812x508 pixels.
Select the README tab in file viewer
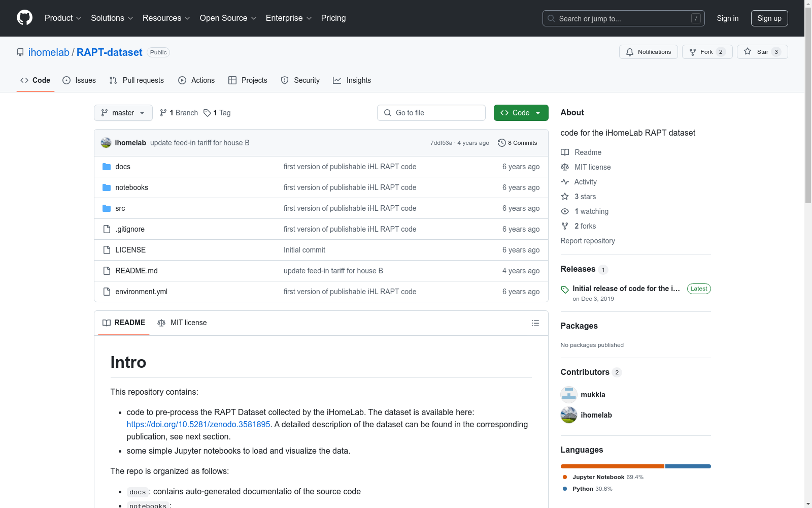pyautogui.click(x=124, y=323)
